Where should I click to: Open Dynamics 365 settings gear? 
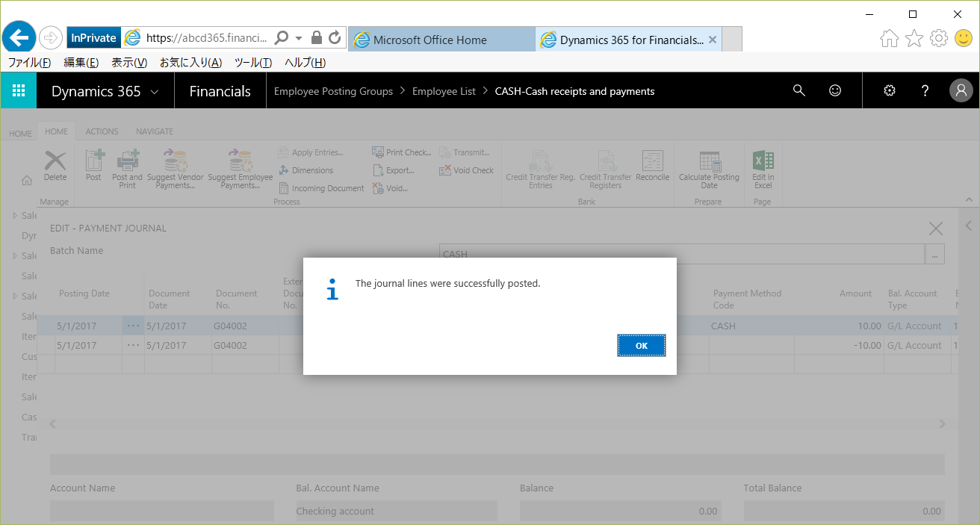tap(889, 91)
